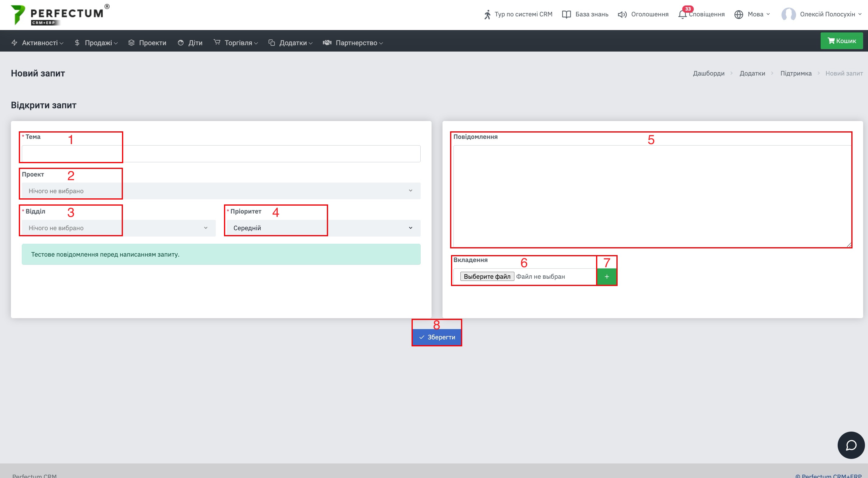Expand the Проект dropdown
This screenshot has width=868, height=478.
(x=221, y=191)
